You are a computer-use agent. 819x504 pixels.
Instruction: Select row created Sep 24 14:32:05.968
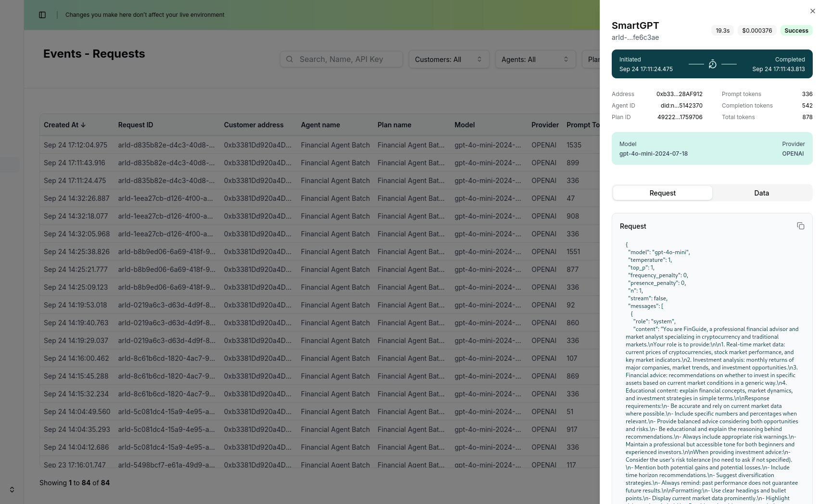(320, 234)
